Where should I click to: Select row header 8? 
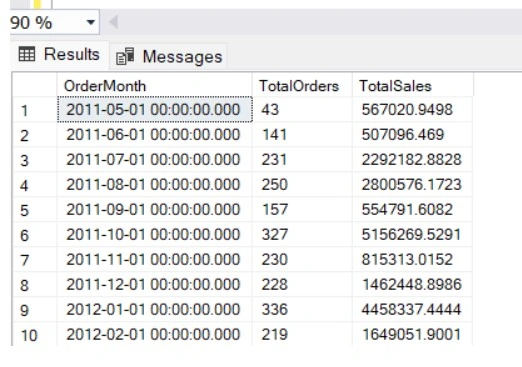pyautogui.click(x=35, y=285)
